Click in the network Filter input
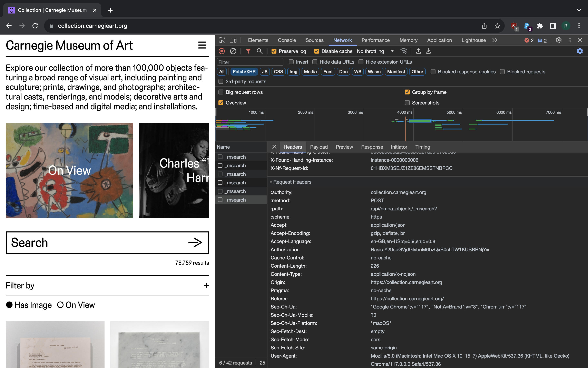 coord(250,62)
